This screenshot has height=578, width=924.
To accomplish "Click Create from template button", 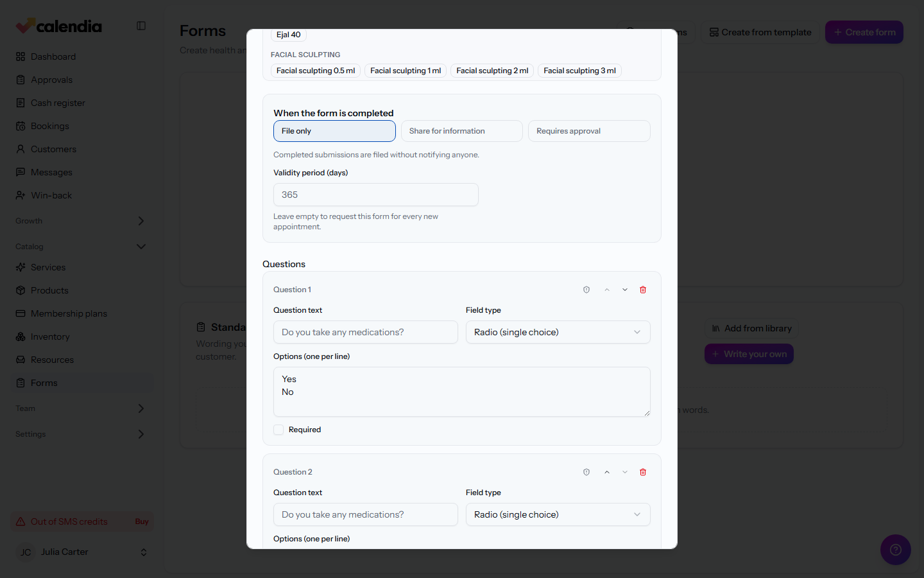I will [760, 32].
